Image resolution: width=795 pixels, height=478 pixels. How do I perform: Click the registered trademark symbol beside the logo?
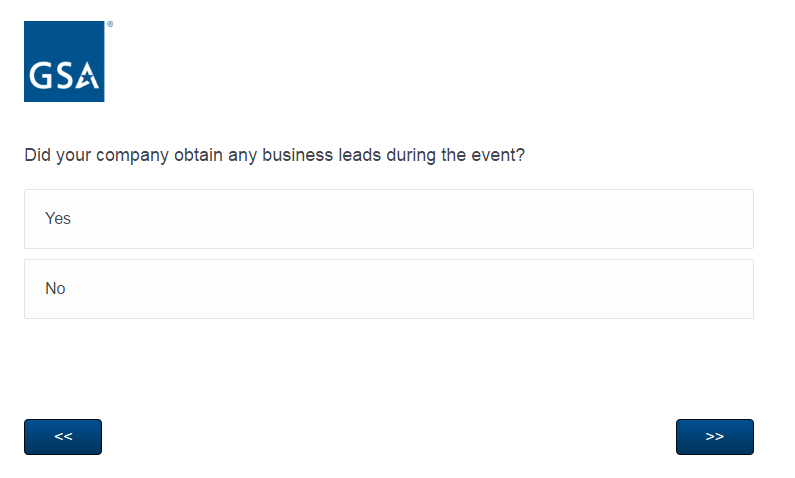tap(109, 23)
